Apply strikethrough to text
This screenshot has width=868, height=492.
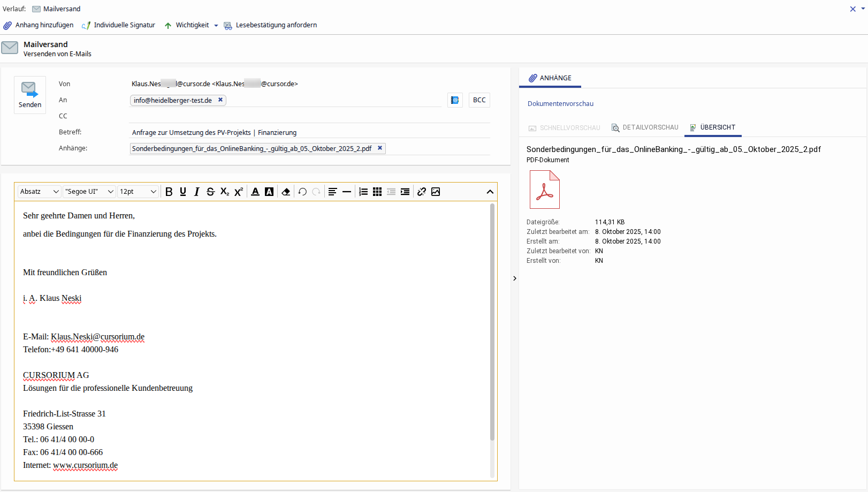[210, 192]
